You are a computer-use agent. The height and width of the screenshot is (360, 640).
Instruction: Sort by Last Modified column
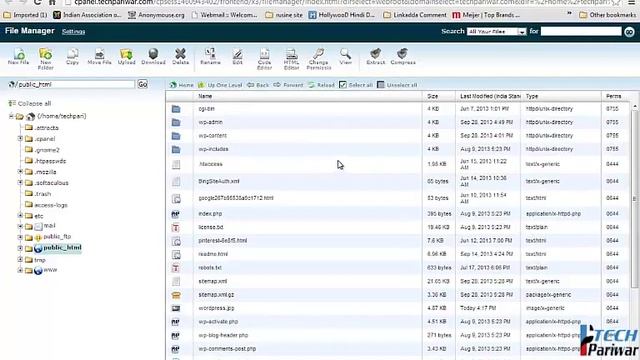point(490,96)
